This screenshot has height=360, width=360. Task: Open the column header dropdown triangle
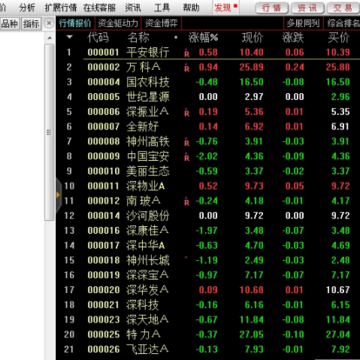tap(69, 37)
